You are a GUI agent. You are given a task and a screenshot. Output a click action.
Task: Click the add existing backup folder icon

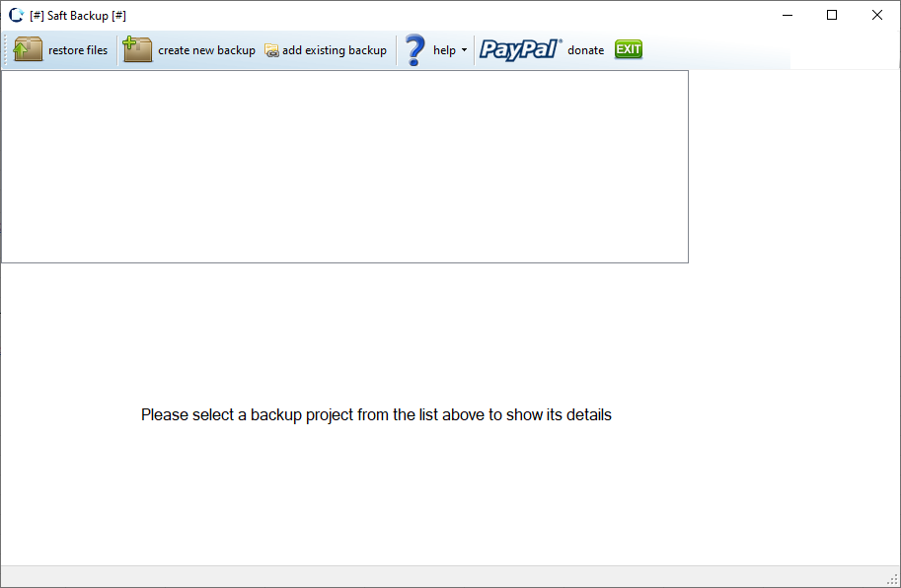271,50
